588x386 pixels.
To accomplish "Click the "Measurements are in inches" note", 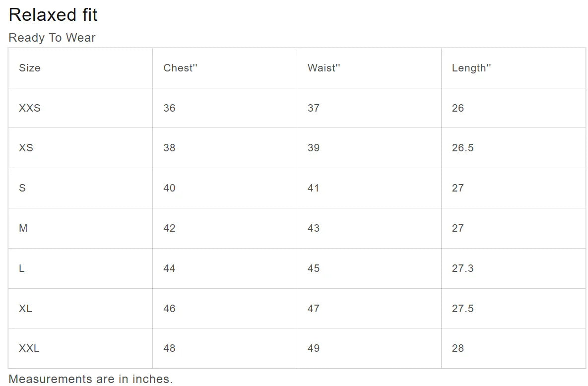I will tap(91, 379).
